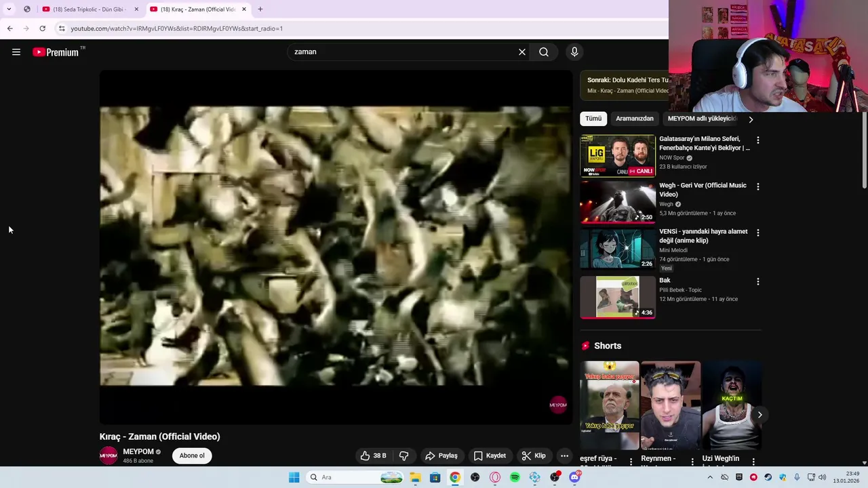Open VENSi yanındaki hayra alamet thumbnail
This screenshot has width=868, height=488.
618,249
